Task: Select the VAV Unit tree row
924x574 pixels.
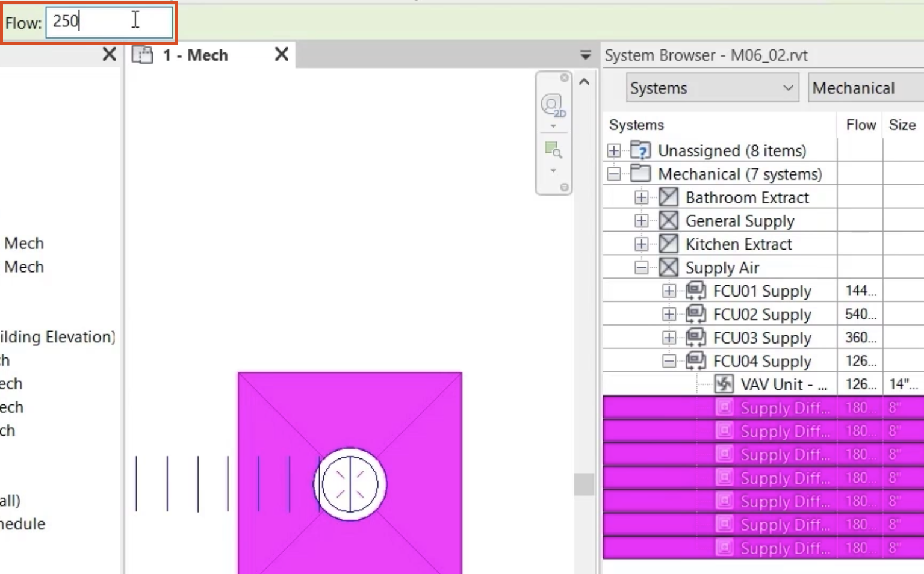Action: (763, 384)
